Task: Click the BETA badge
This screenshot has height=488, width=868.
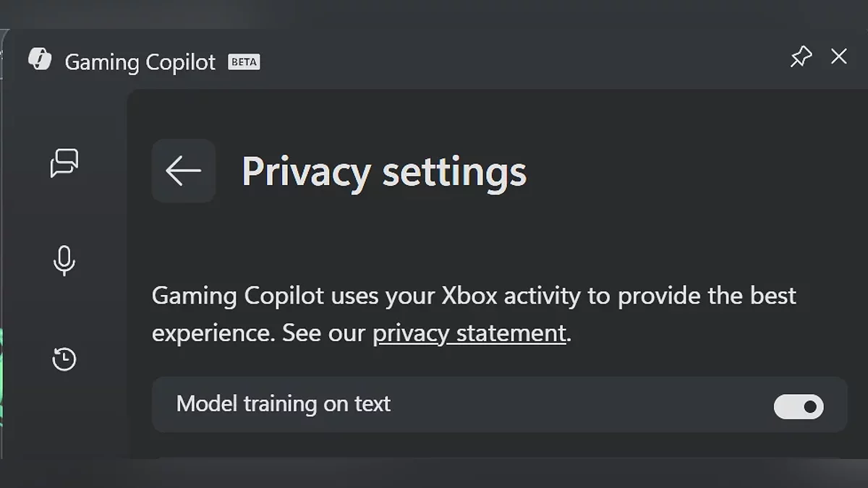Action: pos(244,61)
